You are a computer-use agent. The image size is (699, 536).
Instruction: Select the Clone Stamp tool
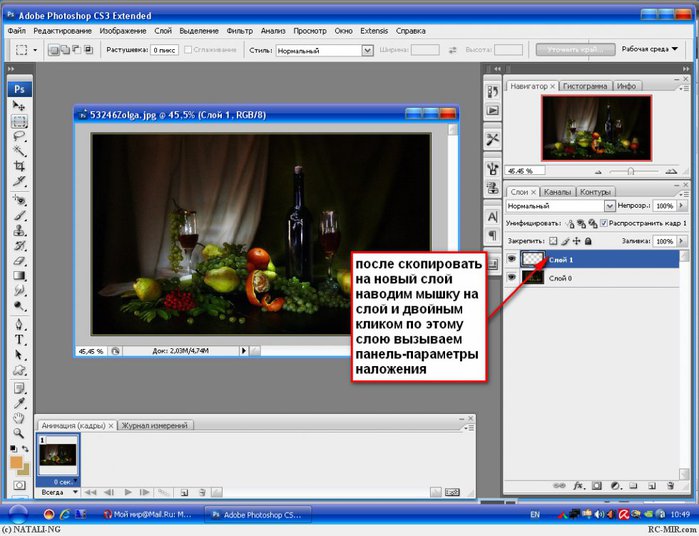[x=19, y=230]
